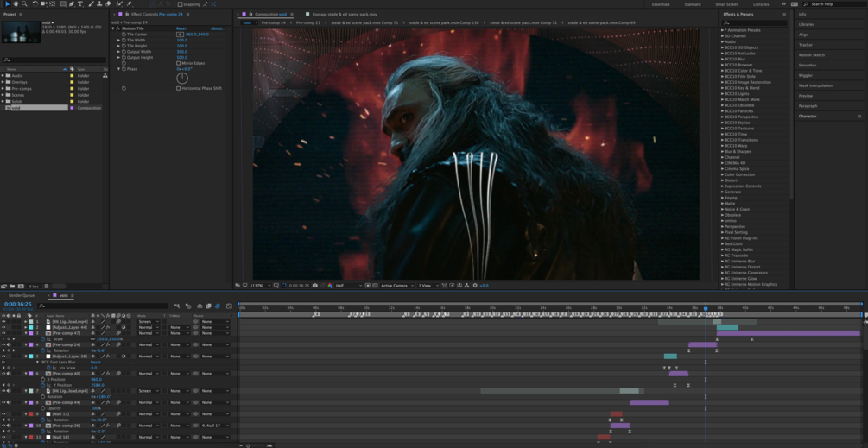This screenshot has height=448, width=868.
Task: Select the Unified Camera tool
Action: (x=43, y=3)
